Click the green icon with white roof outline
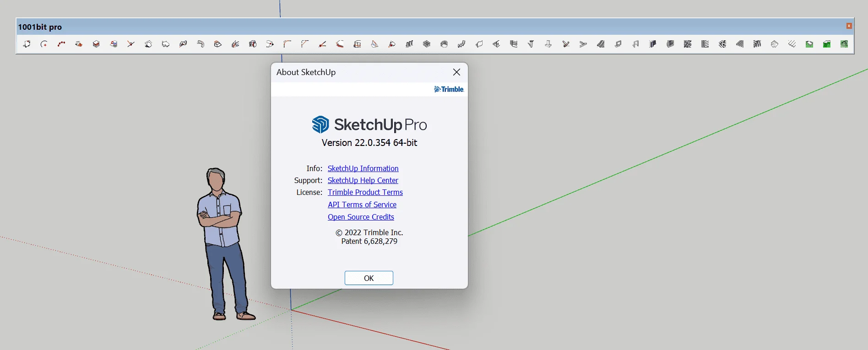The width and height of the screenshot is (868, 350). 809,44
